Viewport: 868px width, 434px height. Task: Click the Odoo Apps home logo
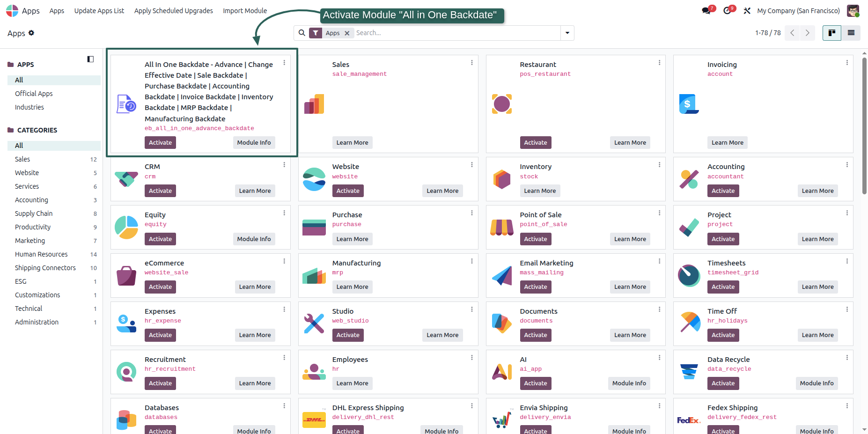pyautogui.click(x=12, y=11)
